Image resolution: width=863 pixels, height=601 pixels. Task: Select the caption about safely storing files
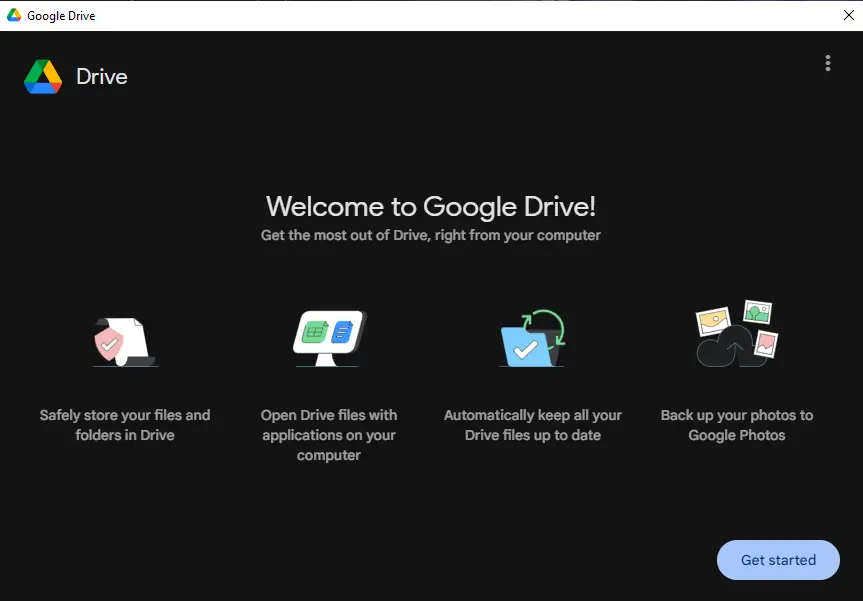(x=124, y=425)
